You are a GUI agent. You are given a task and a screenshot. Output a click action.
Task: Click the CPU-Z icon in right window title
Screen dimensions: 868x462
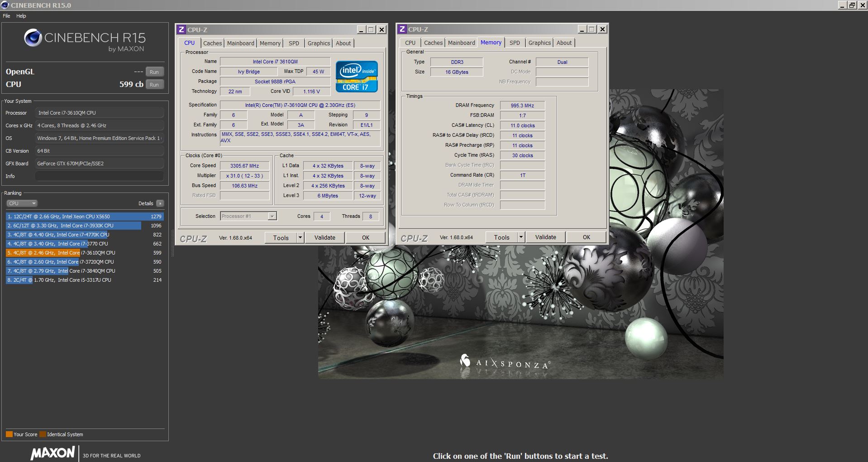[402, 29]
